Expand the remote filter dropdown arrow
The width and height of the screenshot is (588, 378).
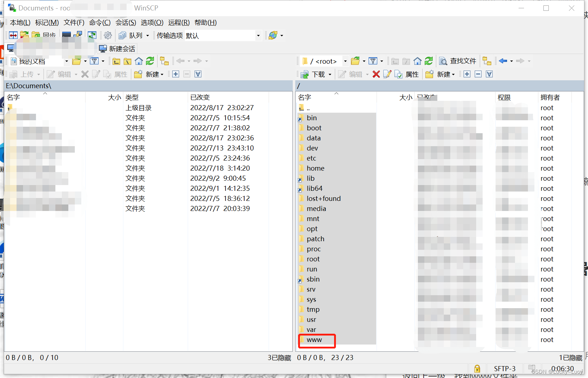tap(382, 61)
